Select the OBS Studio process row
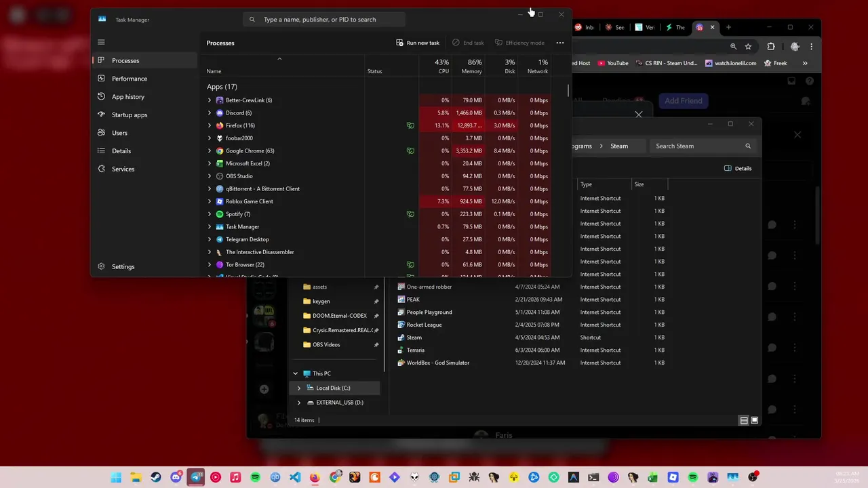Screen dimensions: 868x488 tap(378, 176)
